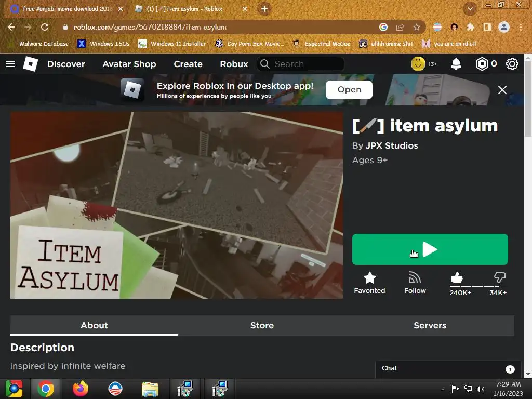Screen dimensions: 532x399
Task: Dismiss the desktop app banner
Action: pyautogui.click(x=502, y=90)
